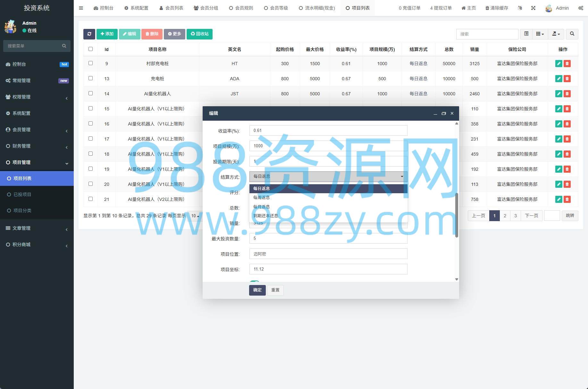Screen dimensions: 588x389
Task: Toggle the sidebar with the hamburger icon
Action: [81, 8]
